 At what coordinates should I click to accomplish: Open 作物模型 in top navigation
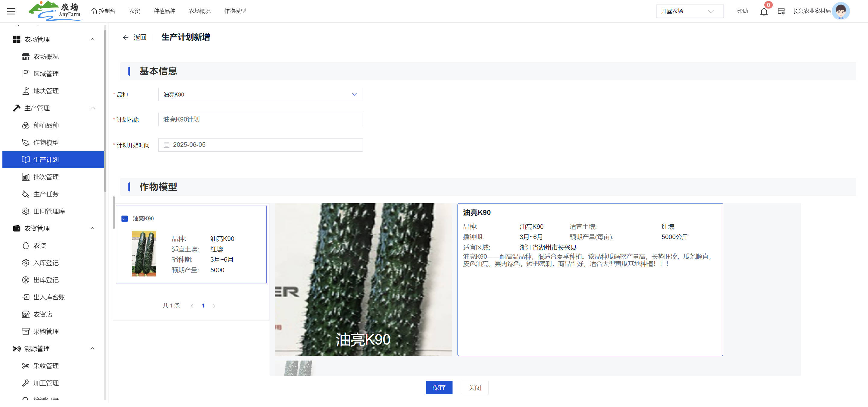pyautogui.click(x=235, y=11)
